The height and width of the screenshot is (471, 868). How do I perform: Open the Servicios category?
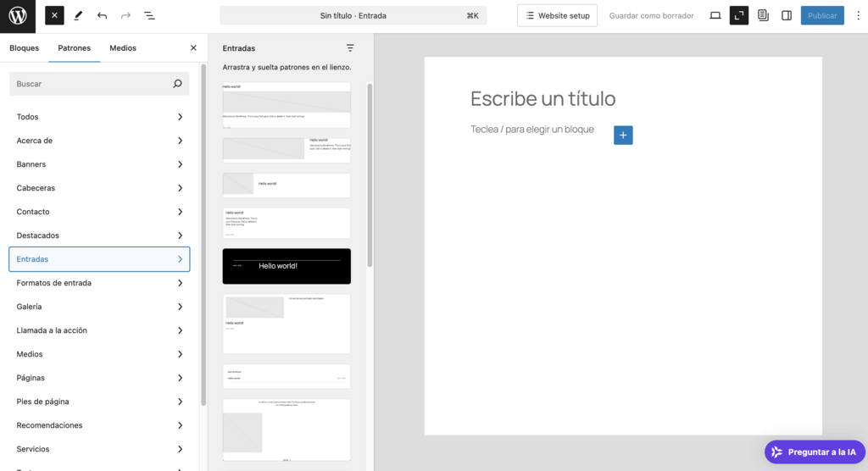(x=99, y=449)
